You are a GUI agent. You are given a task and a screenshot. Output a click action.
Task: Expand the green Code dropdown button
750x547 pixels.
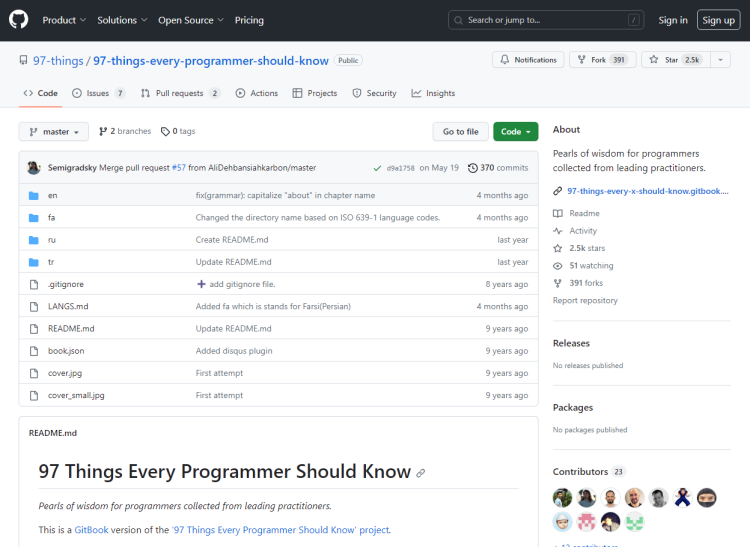[516, 131]
